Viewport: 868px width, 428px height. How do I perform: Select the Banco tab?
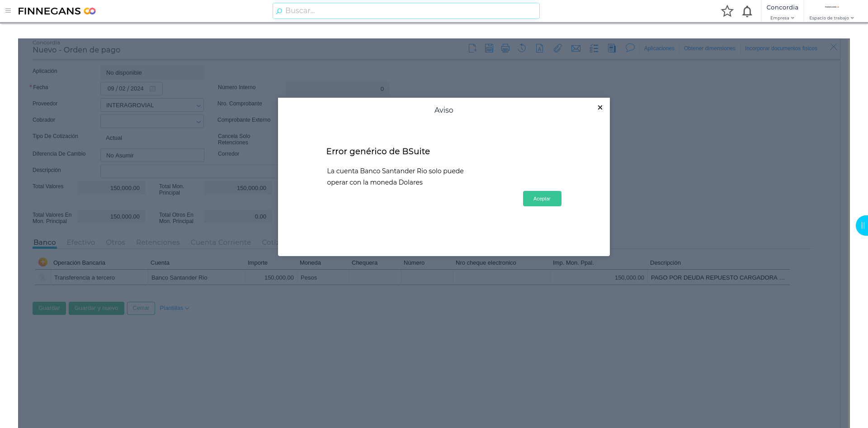45,243
